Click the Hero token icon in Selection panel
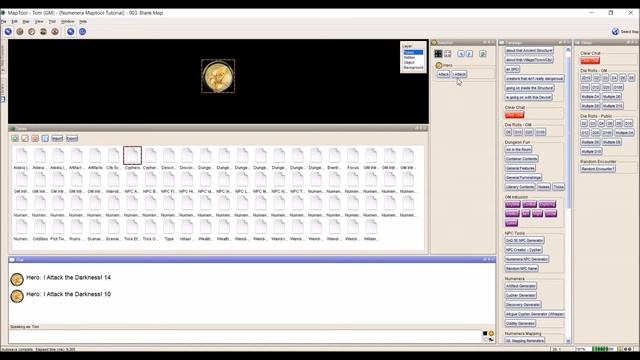Image resolution: width=640 pixels, height=360 pixels. click(x=439, y=65)
